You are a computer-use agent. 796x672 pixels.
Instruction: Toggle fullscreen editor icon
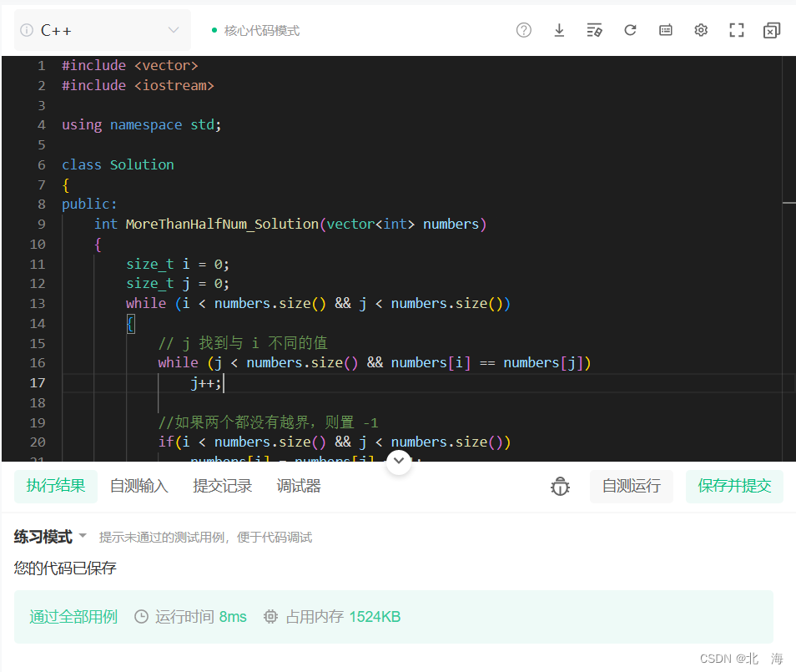point(737,31)
